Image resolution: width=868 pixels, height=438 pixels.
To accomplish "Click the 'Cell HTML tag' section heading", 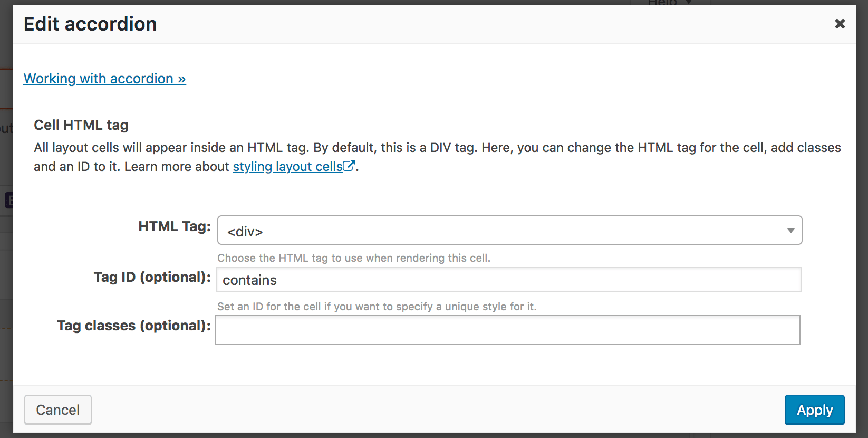I will click(x=81, y=125).
